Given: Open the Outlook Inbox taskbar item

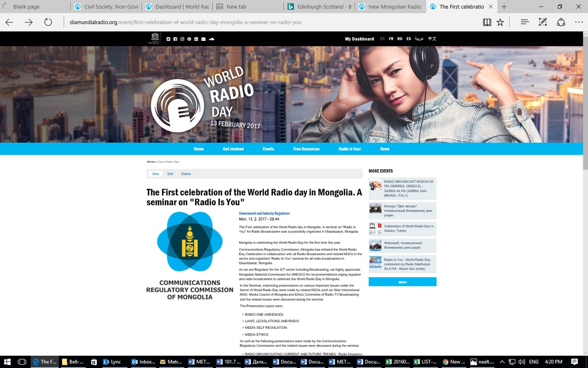Looking at the screenshot, I should (x=144, y=362).
